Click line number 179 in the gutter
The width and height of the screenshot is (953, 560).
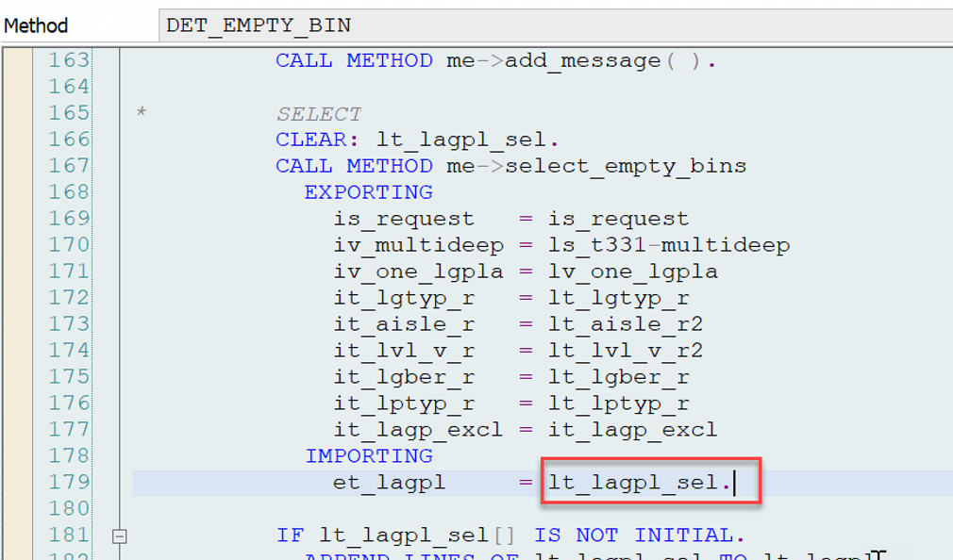pos(69,483)
